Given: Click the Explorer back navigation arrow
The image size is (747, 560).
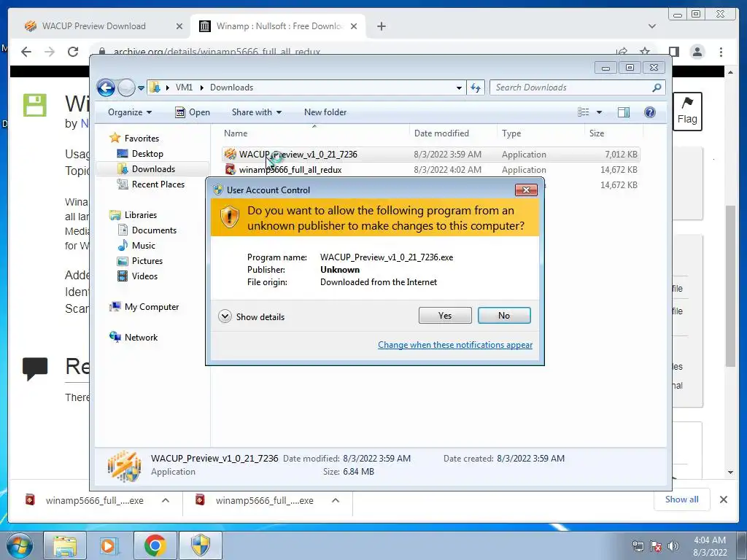Looking at the screenshot, I should (106, 87).
